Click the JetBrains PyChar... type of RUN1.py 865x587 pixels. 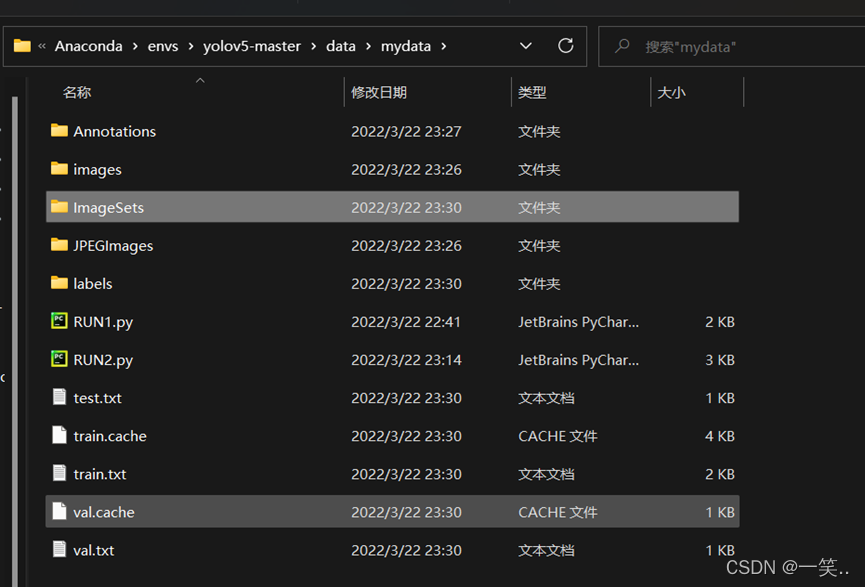pyautogui.click(x=579, y=322)
